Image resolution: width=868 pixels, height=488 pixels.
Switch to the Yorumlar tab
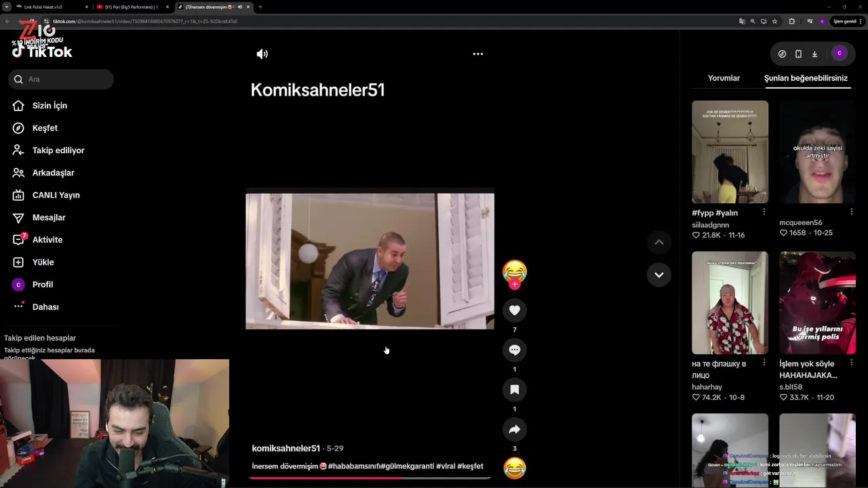pos(724,78)
